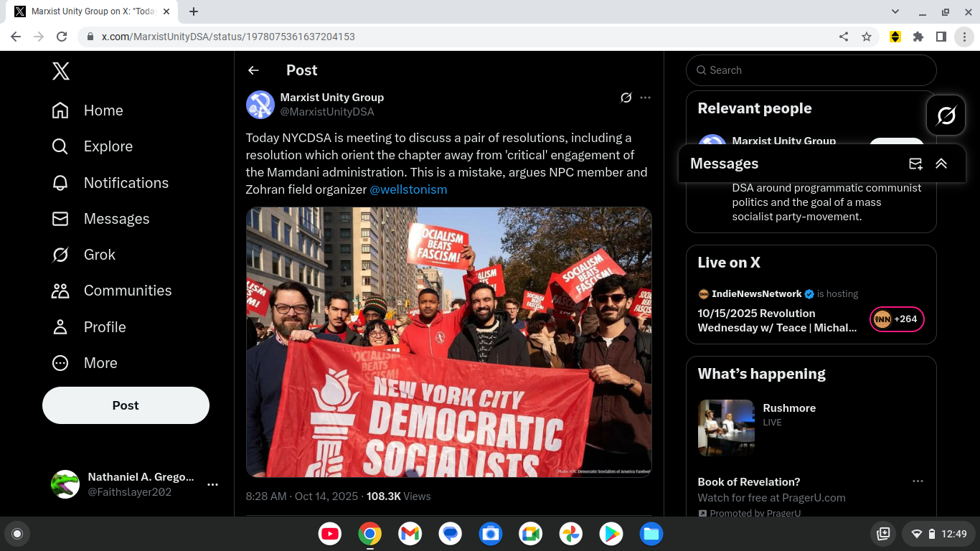Click the Rushmore trending title

(x=789, y=408)
